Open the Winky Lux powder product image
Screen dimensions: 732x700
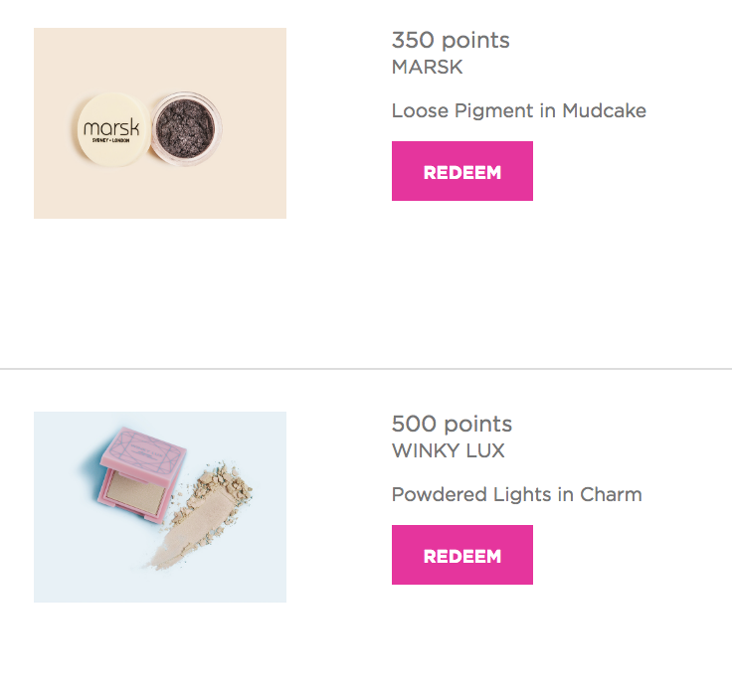[160, 507]
